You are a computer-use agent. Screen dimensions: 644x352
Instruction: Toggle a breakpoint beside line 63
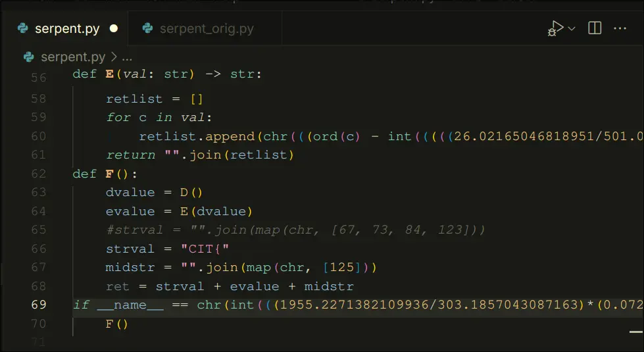point(13,192)
